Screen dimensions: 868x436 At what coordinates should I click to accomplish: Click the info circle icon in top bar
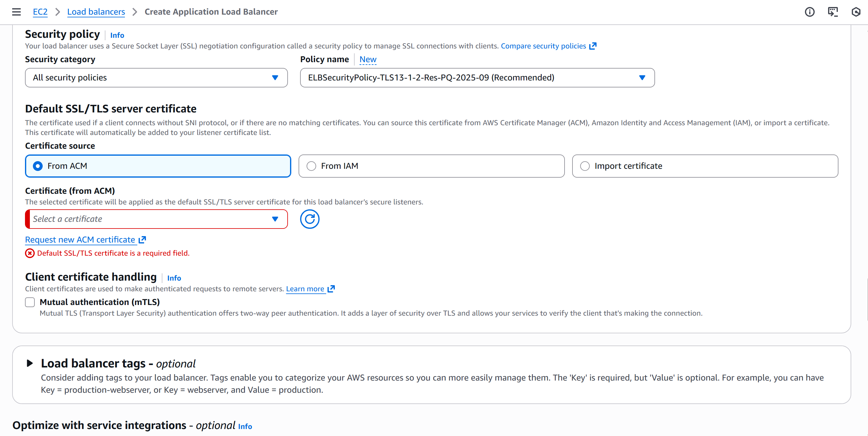(x=810, y=12)
